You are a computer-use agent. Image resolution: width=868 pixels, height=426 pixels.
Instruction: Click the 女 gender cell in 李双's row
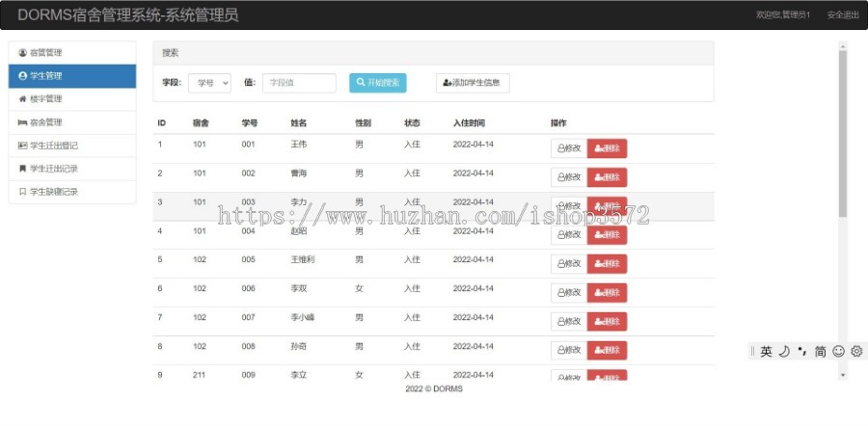[360, 289]
